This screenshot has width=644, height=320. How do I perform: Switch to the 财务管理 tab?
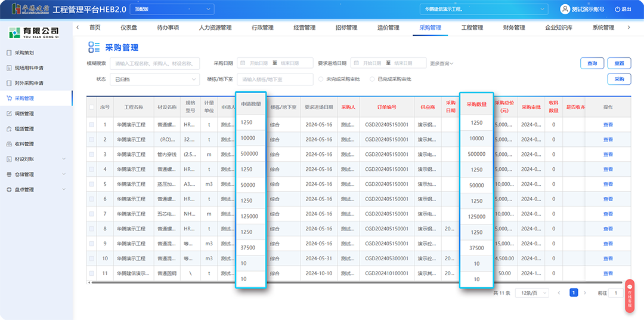click(x=514, y=27)
